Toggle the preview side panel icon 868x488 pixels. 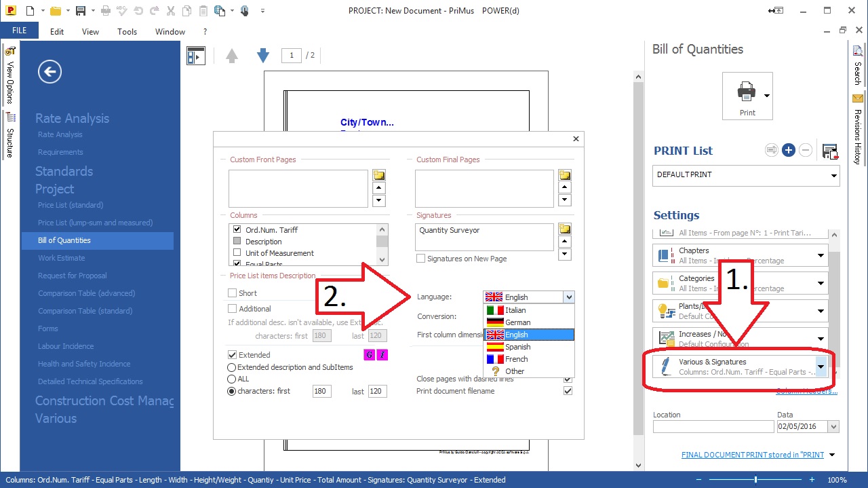[x=196, y=56]
